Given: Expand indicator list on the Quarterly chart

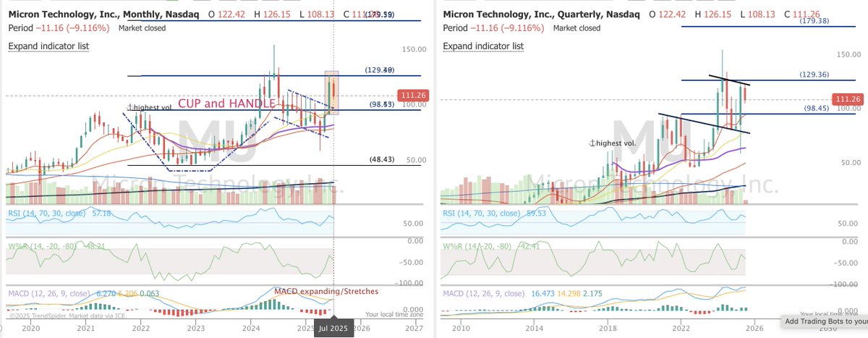Looking at the screenshot, I should pyautogui.click(x=482, y=46).
